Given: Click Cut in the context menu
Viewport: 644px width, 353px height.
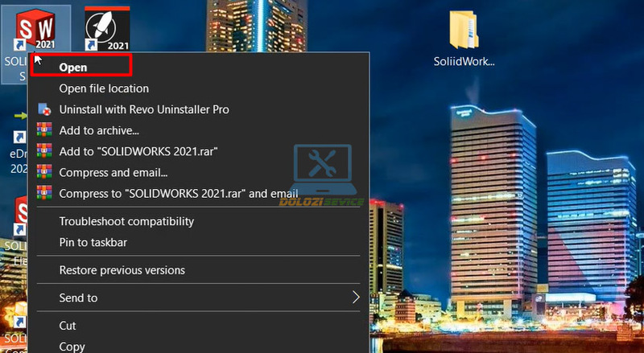Looking at the screenshot, I should tap(68, 326).
